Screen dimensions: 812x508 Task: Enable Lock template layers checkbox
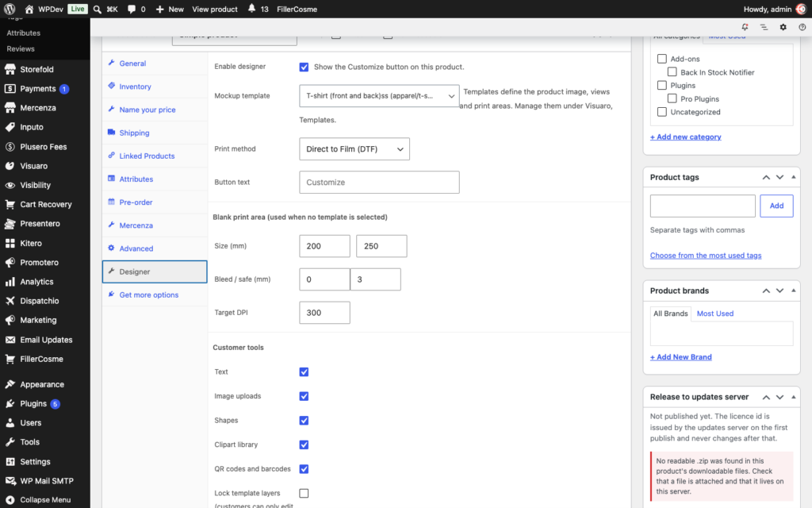click(x=304, y=493)
